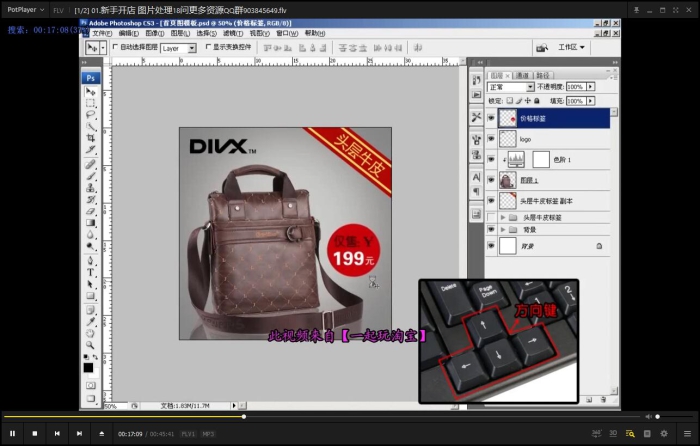This screenshot has width=700, height=446.
Task: Hide the 色阶 1 adjustment layer
Action: 491,159
